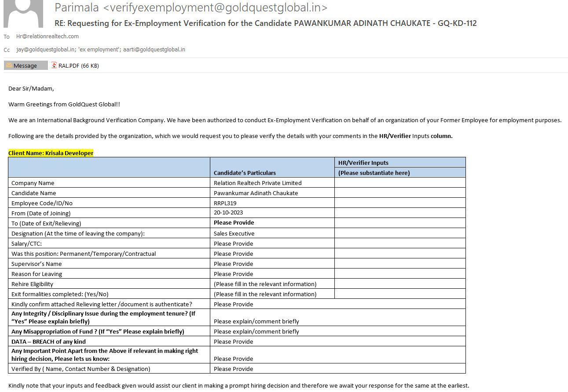Click the sender avatar picture
The height and width of the screenshot is (392, 568).
tap(23, 14)
